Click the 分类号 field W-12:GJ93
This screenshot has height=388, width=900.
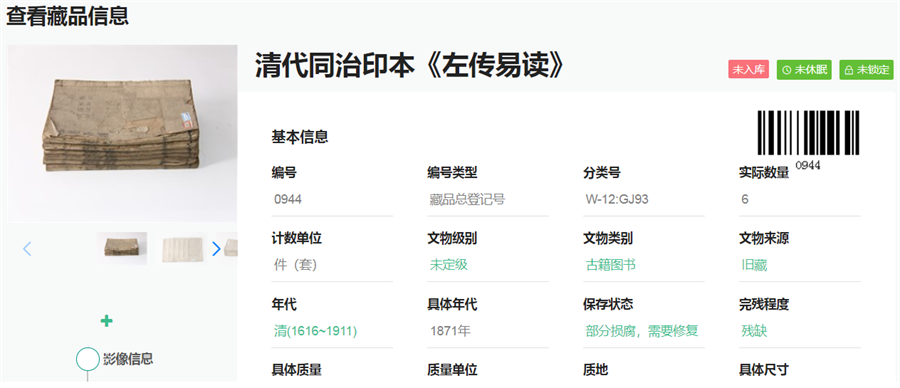coord(643,200)
